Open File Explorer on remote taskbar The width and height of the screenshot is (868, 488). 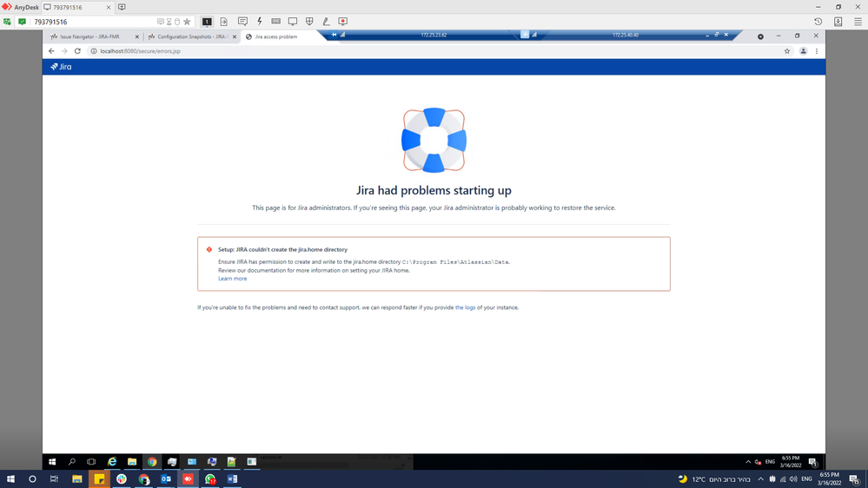pyautogui.click(x=132, y=461)
